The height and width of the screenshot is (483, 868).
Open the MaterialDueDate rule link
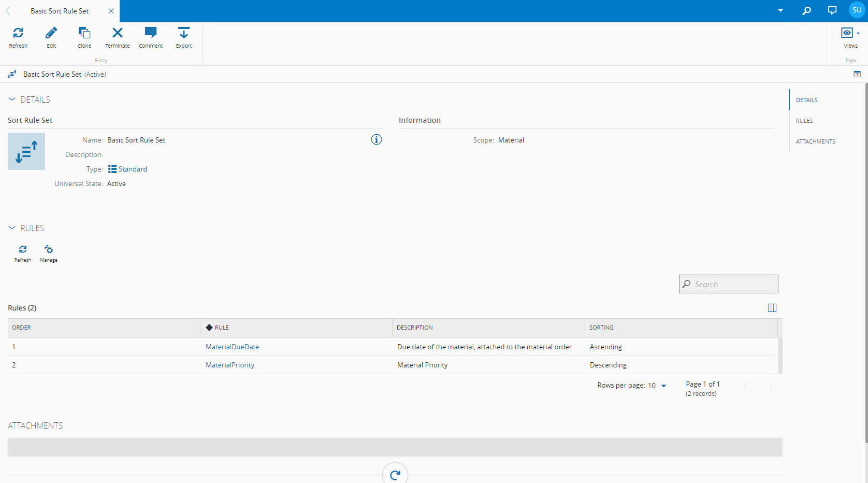pyautogui.click(x=232, y=347)
